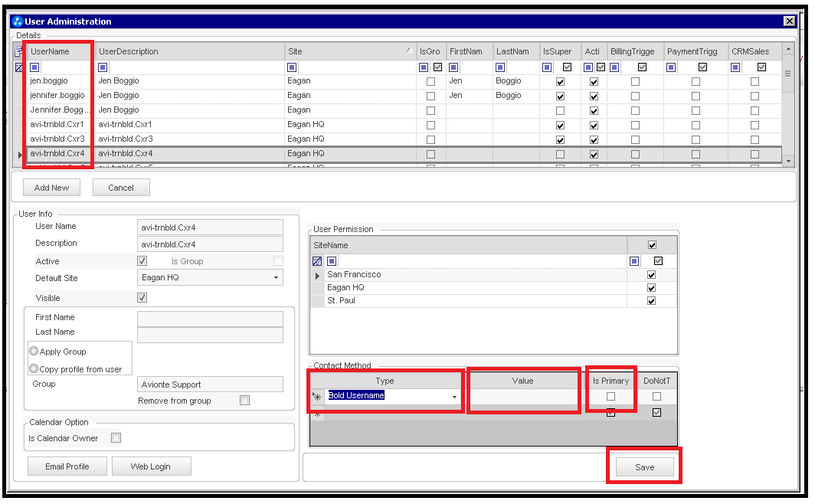
Task: Click the Add New button
Action: [51, 188]
